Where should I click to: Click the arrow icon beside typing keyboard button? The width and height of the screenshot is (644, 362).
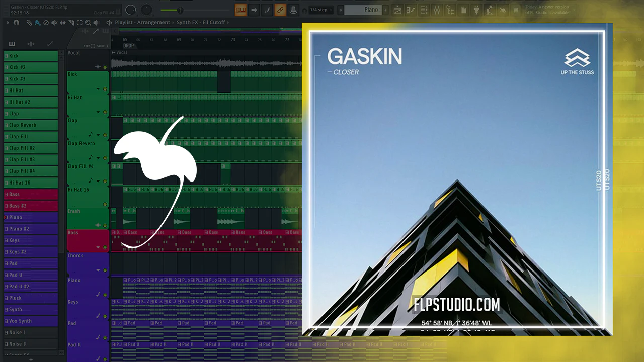[254, 10]
